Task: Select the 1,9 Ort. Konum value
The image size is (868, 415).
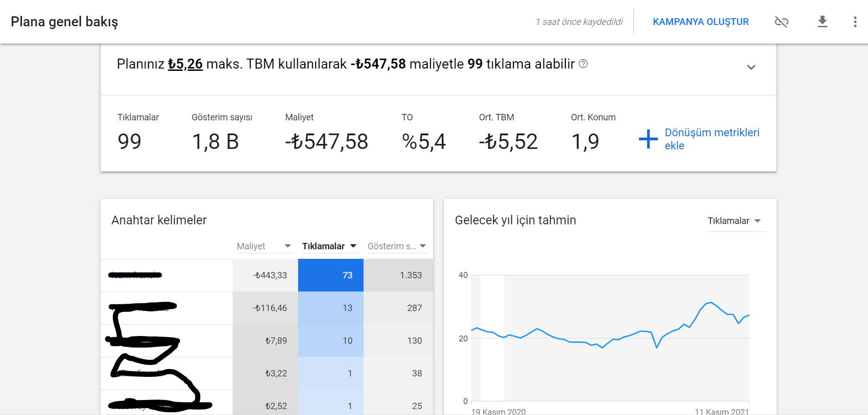Action: pyautogui.click(x=585, y=141)
